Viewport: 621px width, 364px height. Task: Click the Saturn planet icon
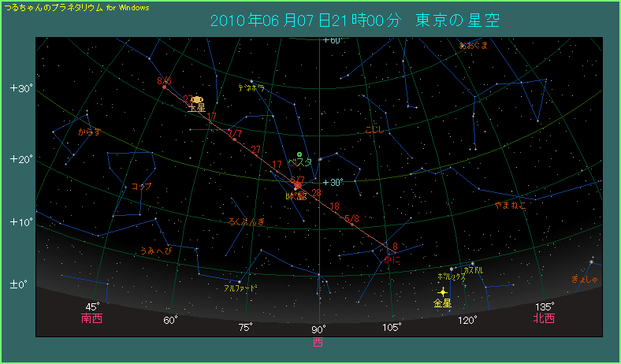click(x=197, y=99)
